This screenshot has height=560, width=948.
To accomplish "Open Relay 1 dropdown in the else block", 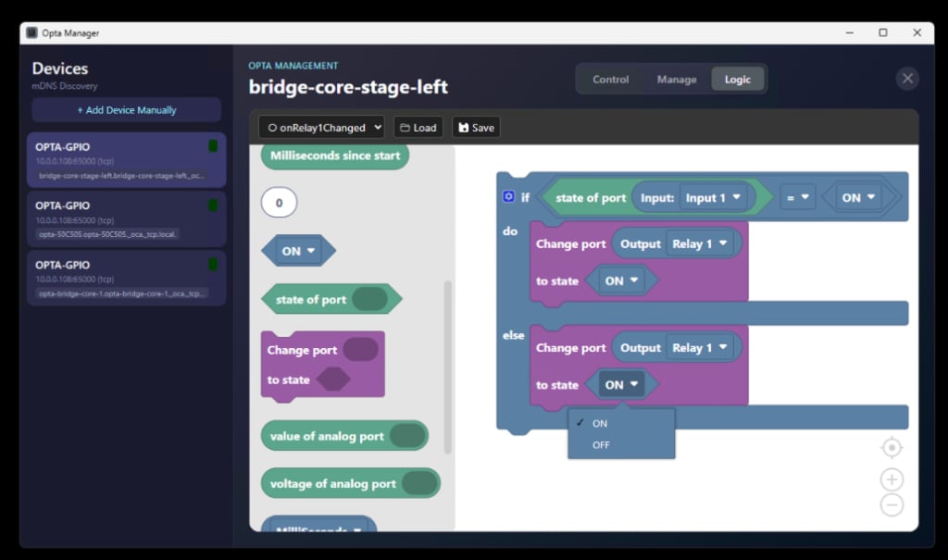I will 700,348.
